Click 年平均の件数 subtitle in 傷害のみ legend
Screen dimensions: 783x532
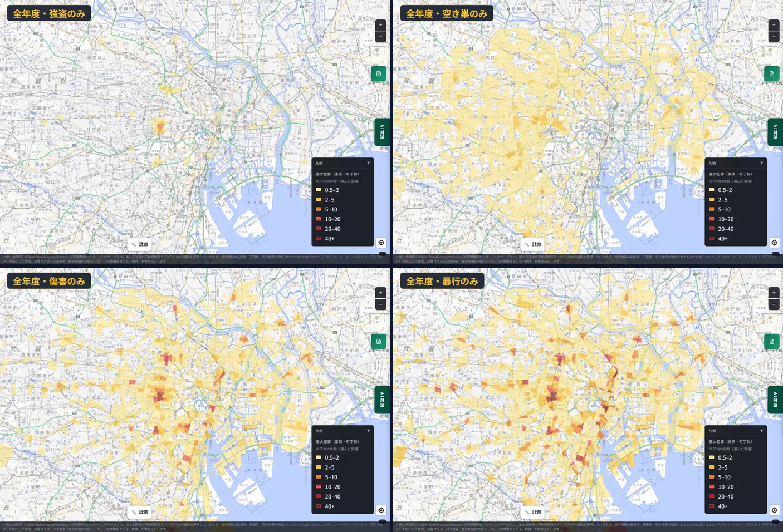[x=337, y=449]
